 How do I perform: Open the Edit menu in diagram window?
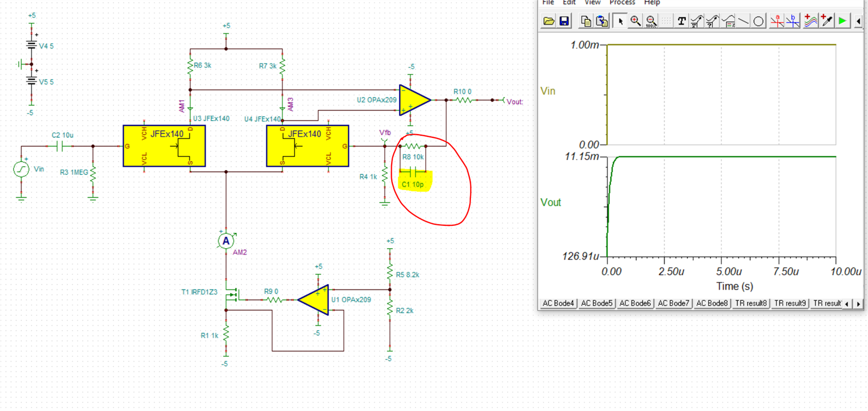coord(569,3)
